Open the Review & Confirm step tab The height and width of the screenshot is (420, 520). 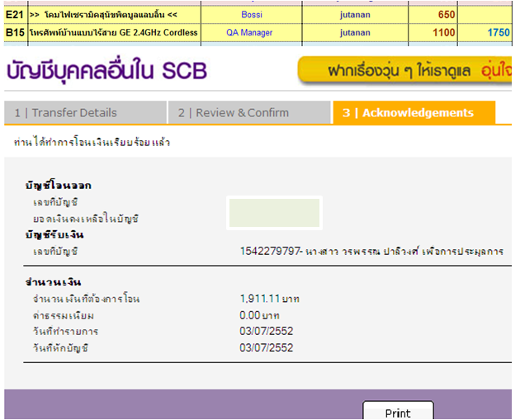(249, 113)
